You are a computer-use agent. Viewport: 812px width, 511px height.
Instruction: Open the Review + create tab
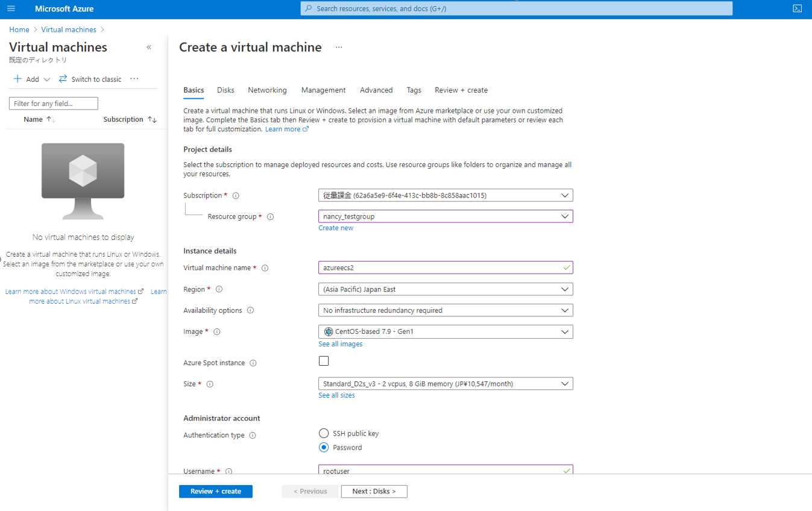click(461, 90)
